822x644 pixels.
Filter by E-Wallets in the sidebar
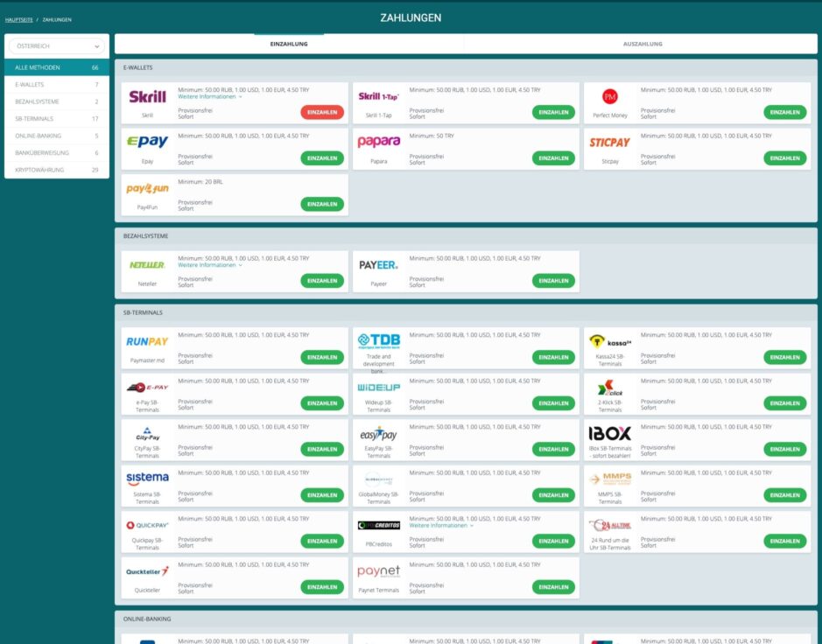pyautogui.click(x=57, y=84)
